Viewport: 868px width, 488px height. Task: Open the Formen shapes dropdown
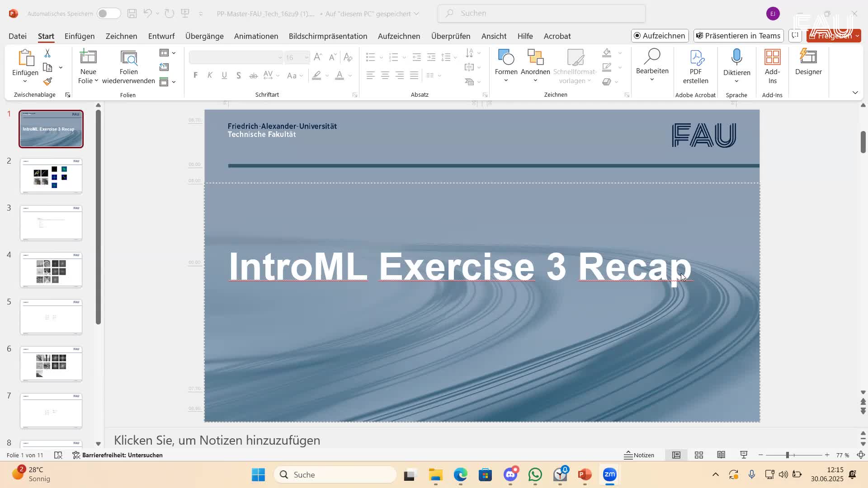pos(506,81)
